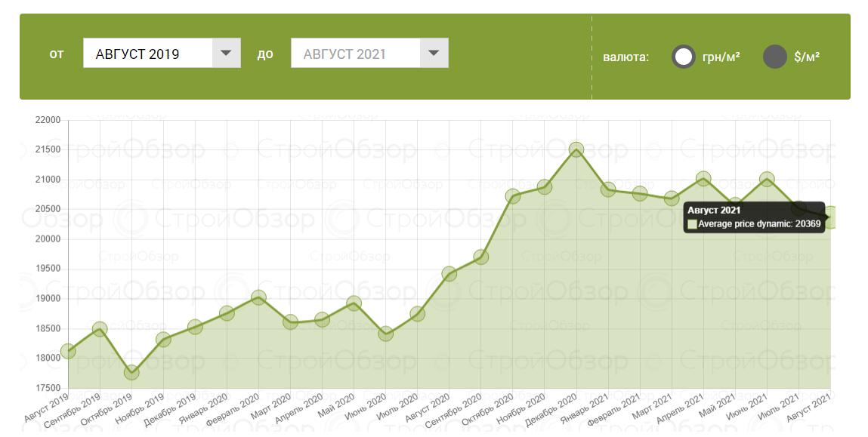Click the Август 2020 data point

pyautogui.click(x=449, y=273)
